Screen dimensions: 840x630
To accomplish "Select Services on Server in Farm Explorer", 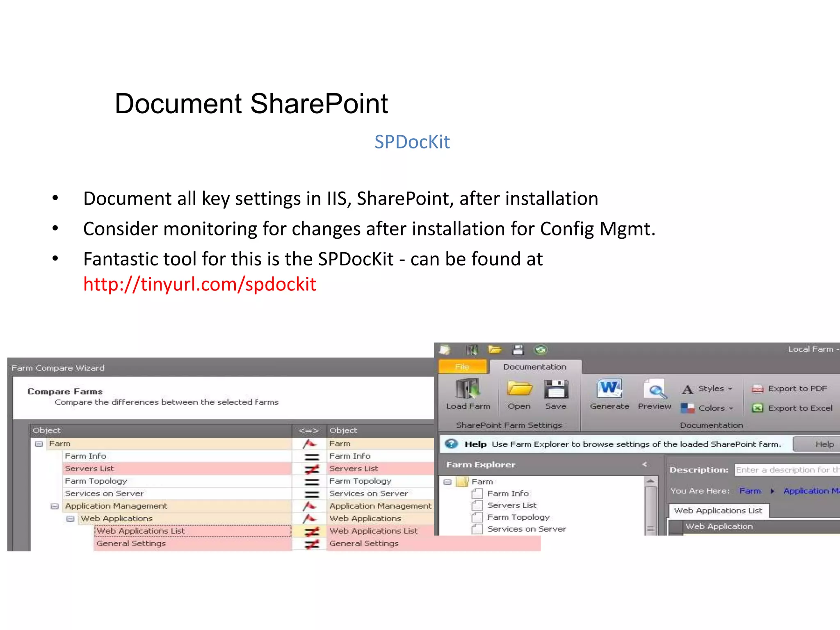I will point(527,529).
